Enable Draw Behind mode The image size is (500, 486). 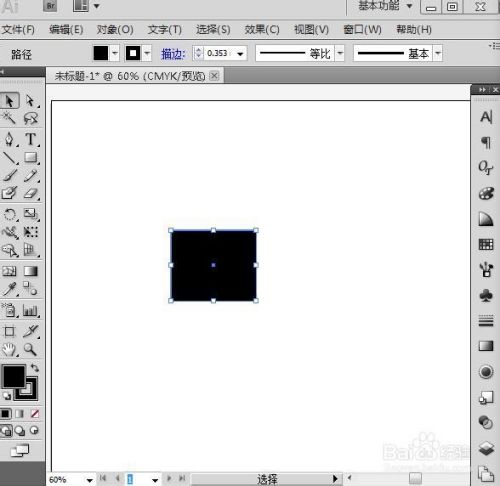(x=20, y=431)
